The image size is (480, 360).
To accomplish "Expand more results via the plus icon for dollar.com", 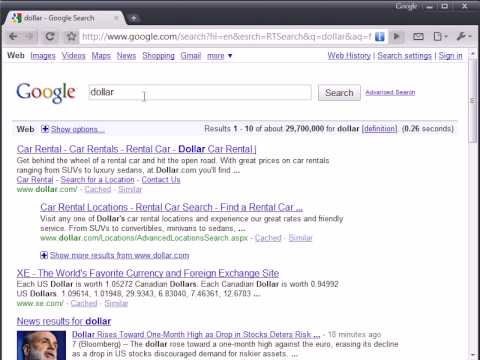I will [44, 255].
